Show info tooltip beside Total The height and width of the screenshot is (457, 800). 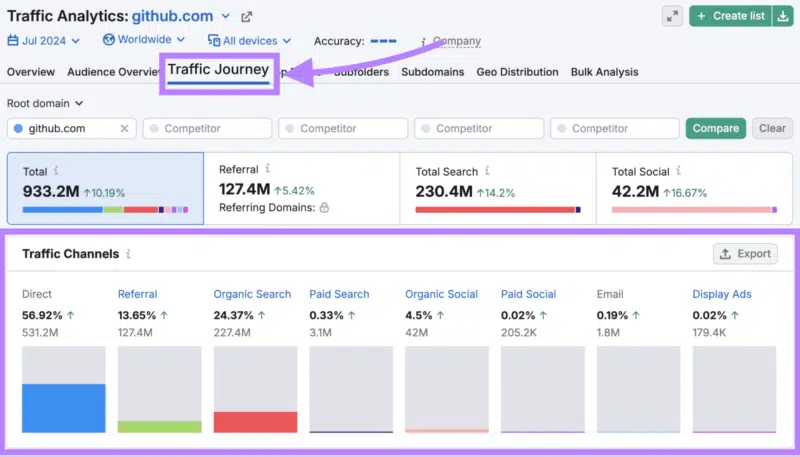click(x=56, y=171)
